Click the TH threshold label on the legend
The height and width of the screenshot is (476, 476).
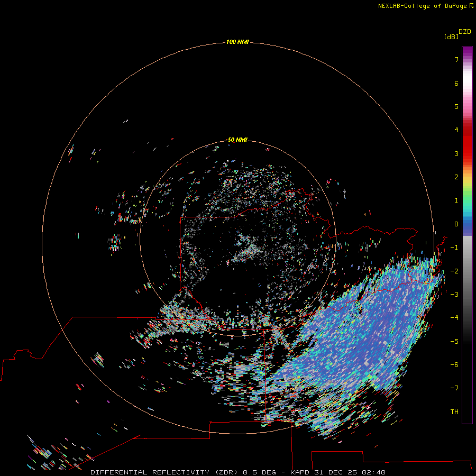coord(454,412)
